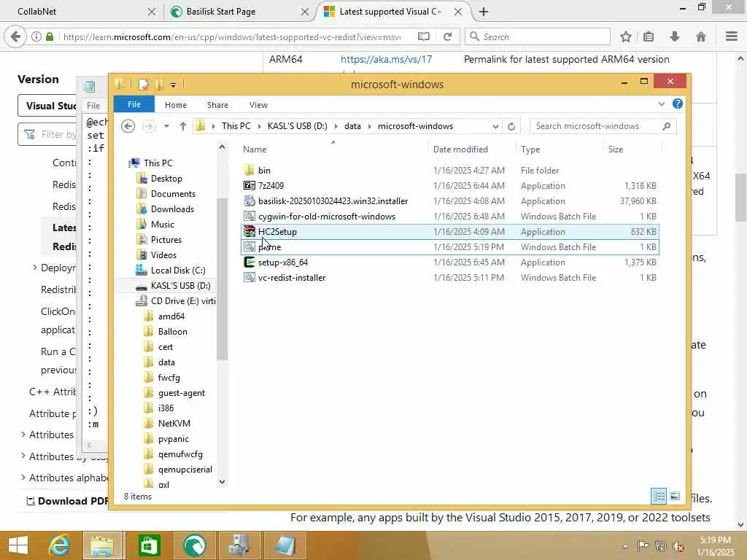The image size is (747, 560).
Task: Open Action Center flag in system tray
Action: click(x=643, y=545)
